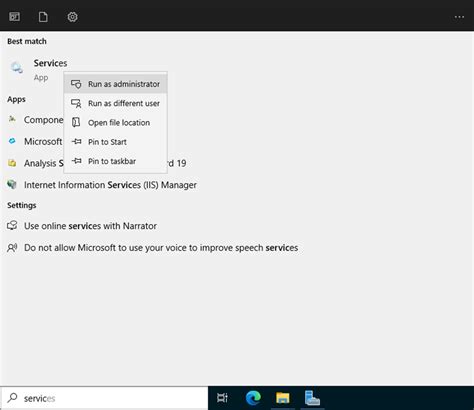Select Pin to taskbar
Viewport: 474px width, 410px height.
click(115, 161)
